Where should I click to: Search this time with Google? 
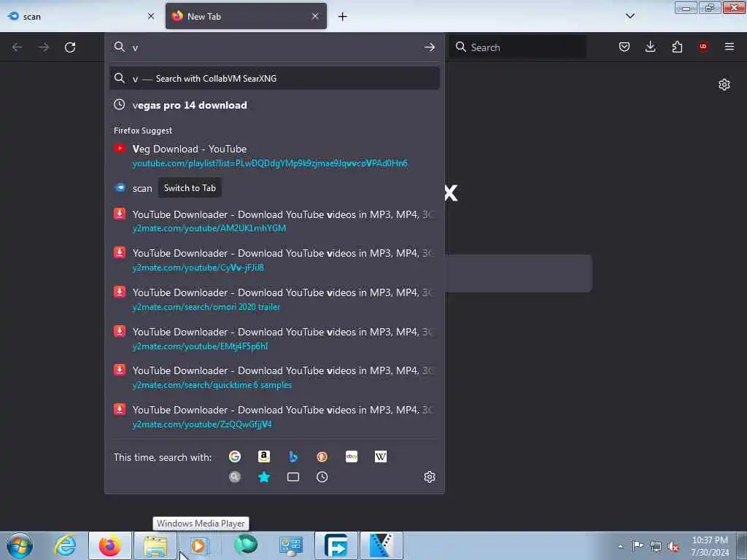[235, 456]
